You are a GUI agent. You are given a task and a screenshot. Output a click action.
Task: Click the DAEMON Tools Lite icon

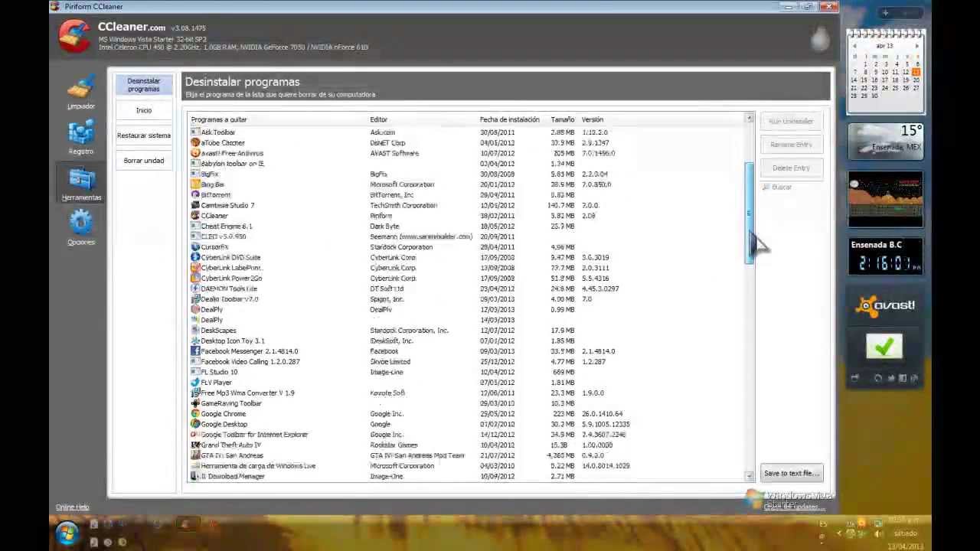[195, 289]
